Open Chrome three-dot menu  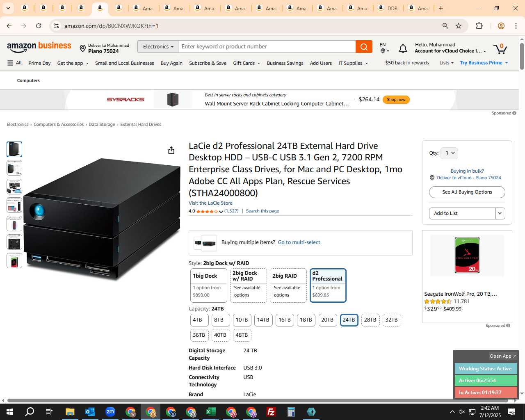[516, 26]
